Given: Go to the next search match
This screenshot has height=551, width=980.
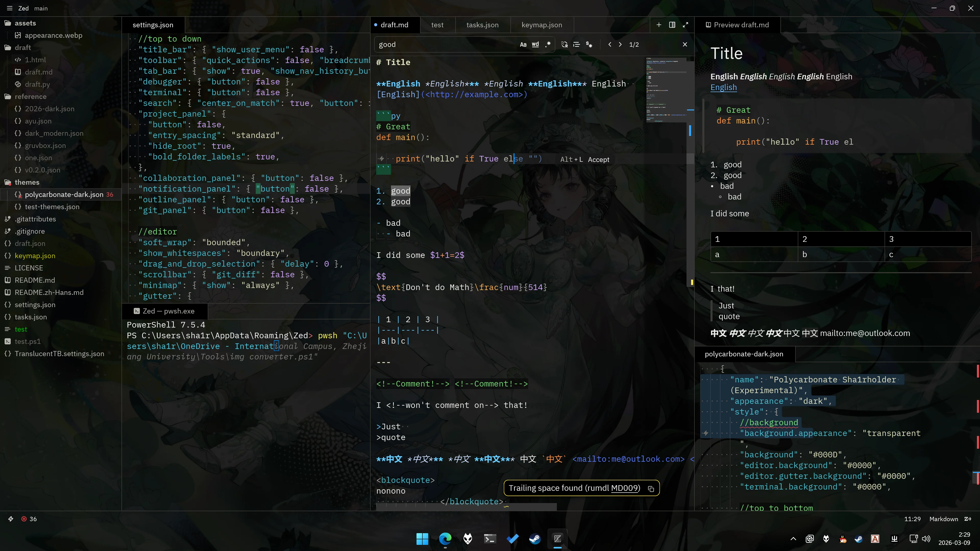Looking at the screenshot, I should coord(620,44).
